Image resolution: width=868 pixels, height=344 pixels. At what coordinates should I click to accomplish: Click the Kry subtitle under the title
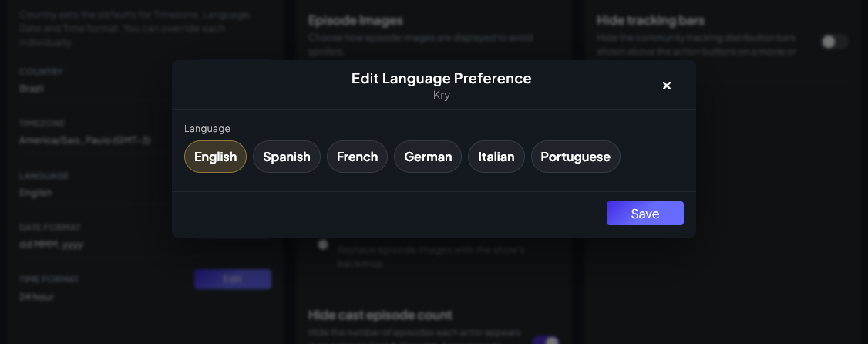tap(441, 95)
